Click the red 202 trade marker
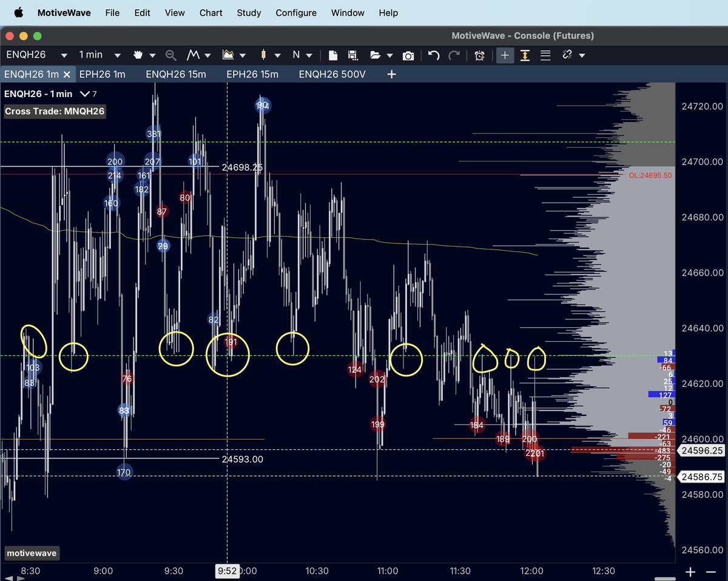 coord(377,379)
